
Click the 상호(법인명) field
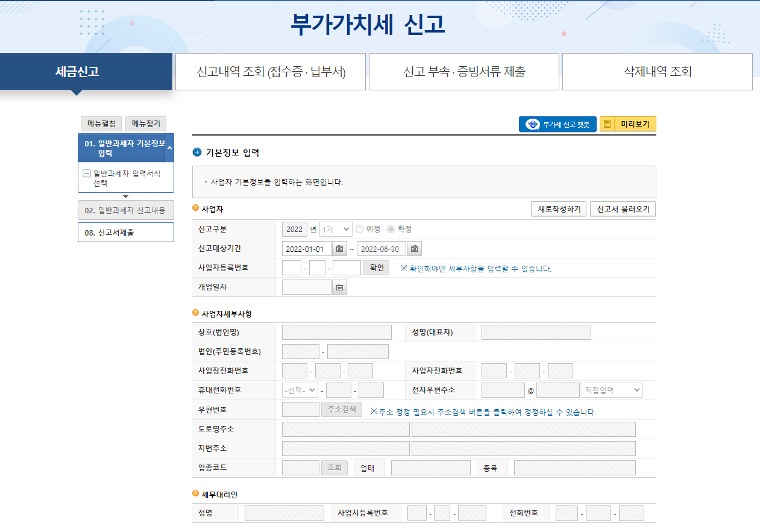[x=337, y=333]
